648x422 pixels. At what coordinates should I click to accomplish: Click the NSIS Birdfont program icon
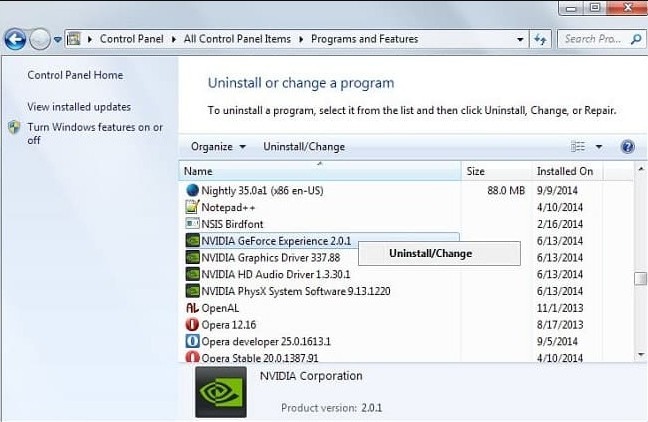(x=193, y=224)
